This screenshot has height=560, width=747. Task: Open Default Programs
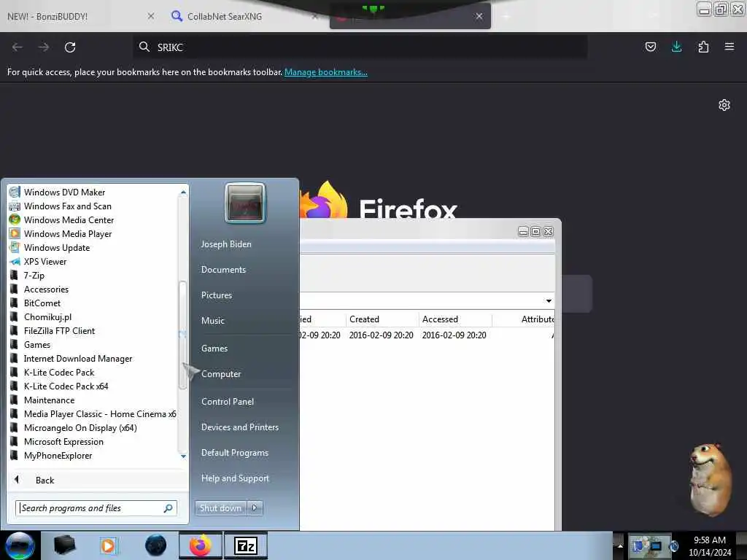point(234,453)
